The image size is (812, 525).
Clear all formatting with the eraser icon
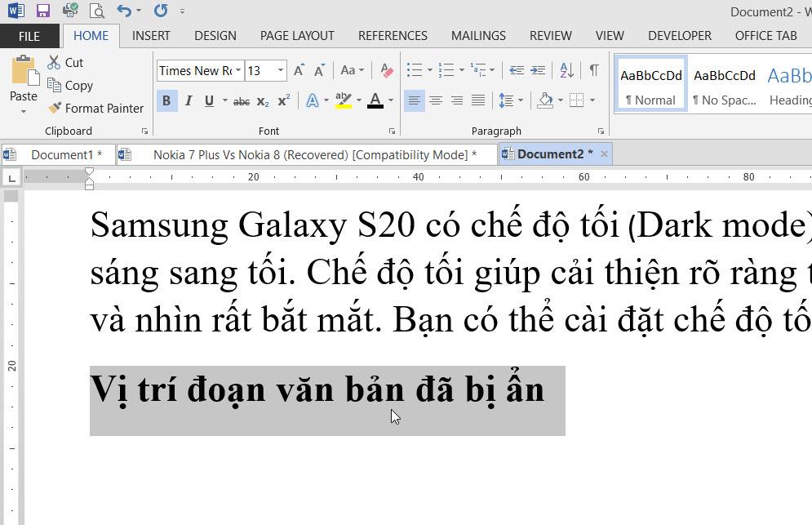pos(386,71)
